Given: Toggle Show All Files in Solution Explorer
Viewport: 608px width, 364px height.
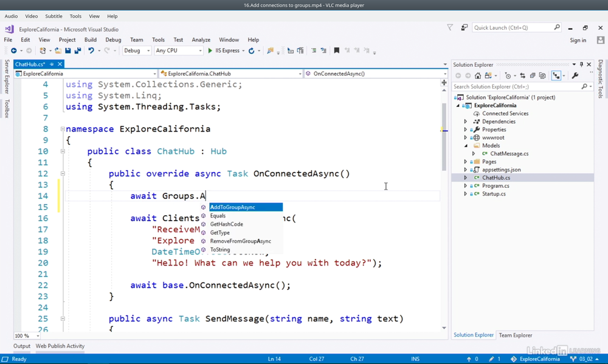Looking at the screenshot, I should 542,76.
